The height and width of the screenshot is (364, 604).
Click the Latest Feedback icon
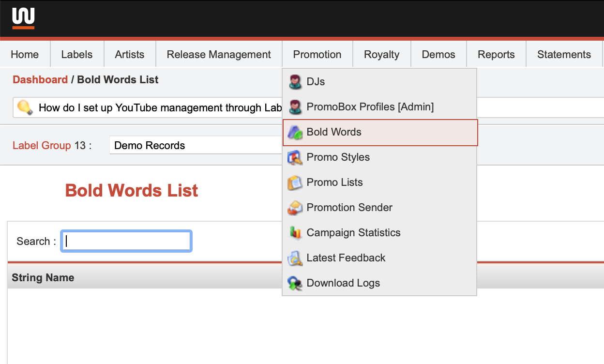pyautogui.click(x=295, y=258)
